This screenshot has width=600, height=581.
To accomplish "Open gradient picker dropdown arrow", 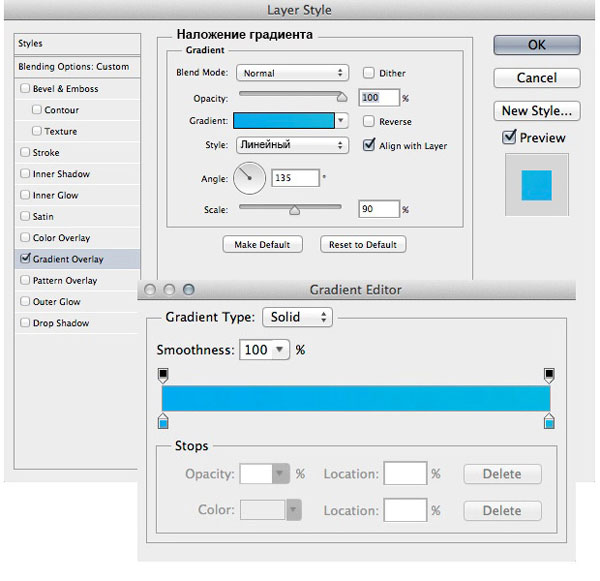I will [x=341, y=121].
